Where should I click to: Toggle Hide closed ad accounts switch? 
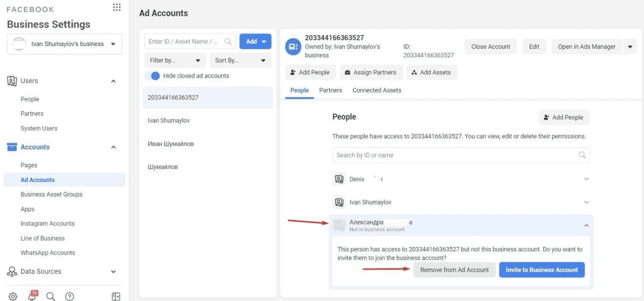pos(153,76)
